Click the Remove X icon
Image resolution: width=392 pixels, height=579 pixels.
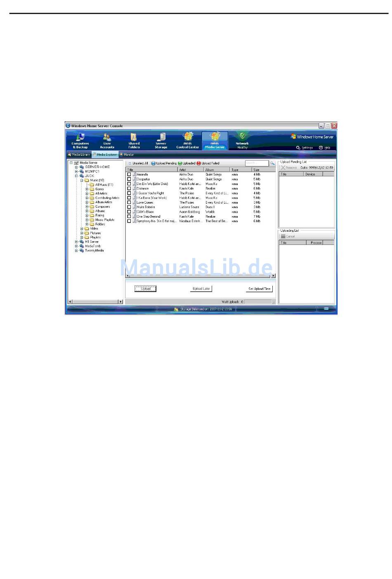(x=283, y=167)
